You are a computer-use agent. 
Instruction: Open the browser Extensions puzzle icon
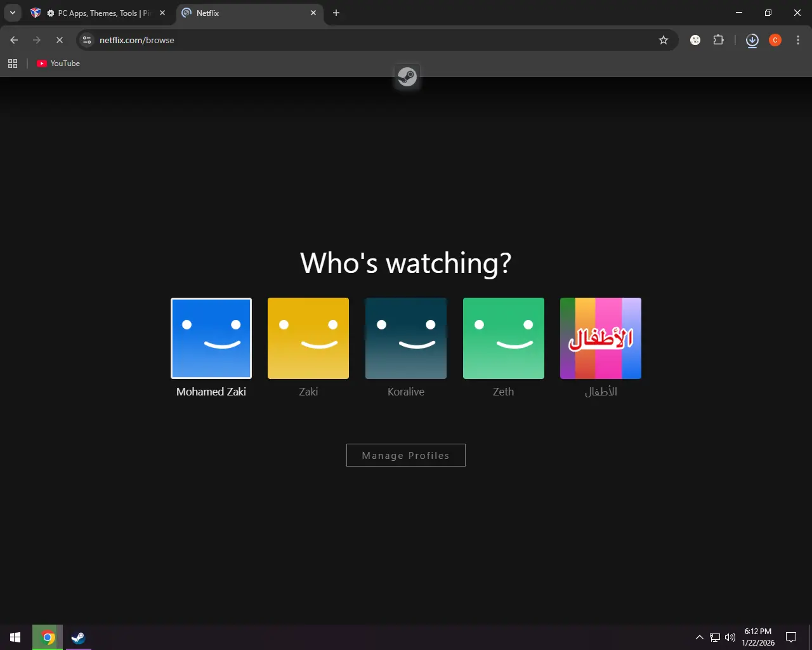pyautogui.click(x=718, y=40)
